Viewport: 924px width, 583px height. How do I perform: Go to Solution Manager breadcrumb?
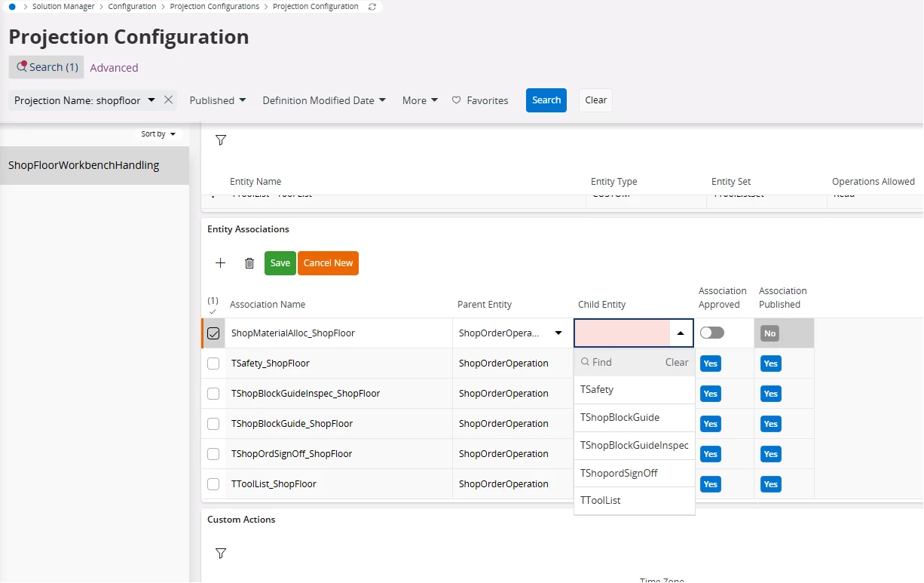63,6
